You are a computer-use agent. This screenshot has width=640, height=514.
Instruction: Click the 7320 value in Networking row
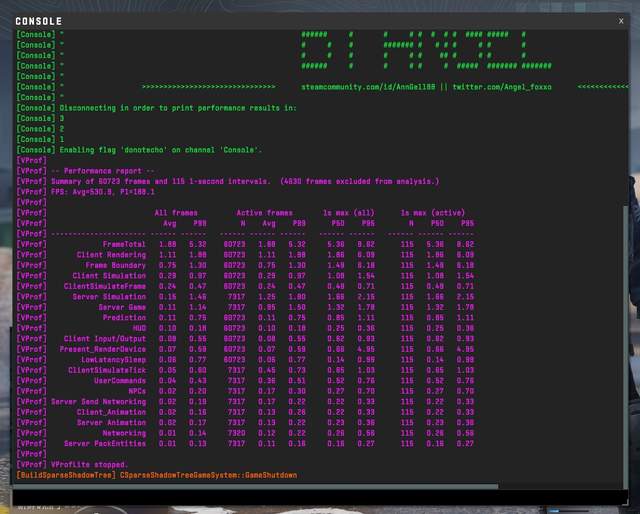point(236,433)
